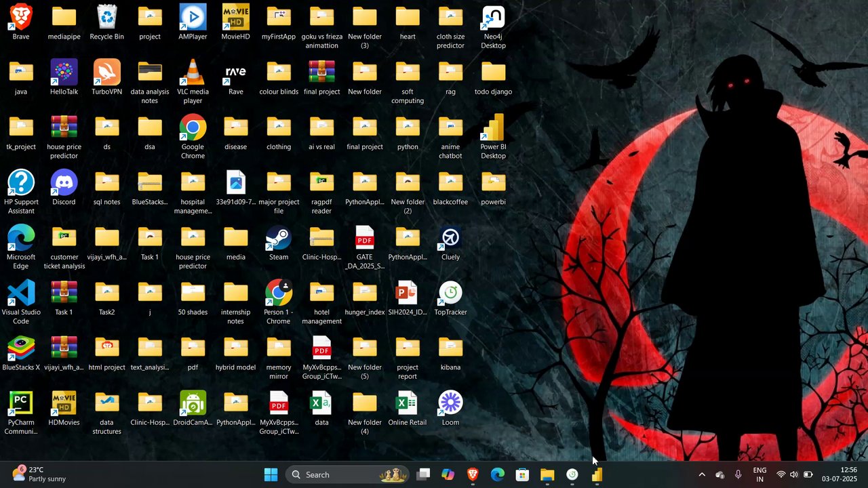
Task: Launch TurboVPN from the desktop
Action: [106, 77]
